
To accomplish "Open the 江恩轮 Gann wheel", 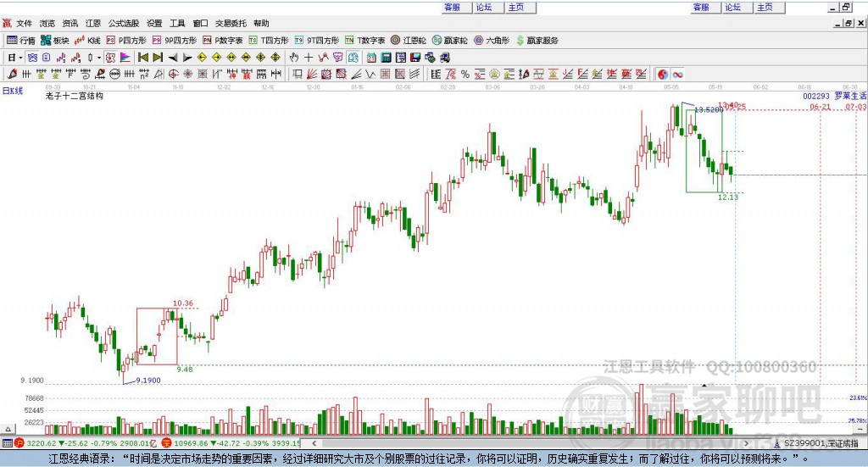I will (x=409, y=41).
